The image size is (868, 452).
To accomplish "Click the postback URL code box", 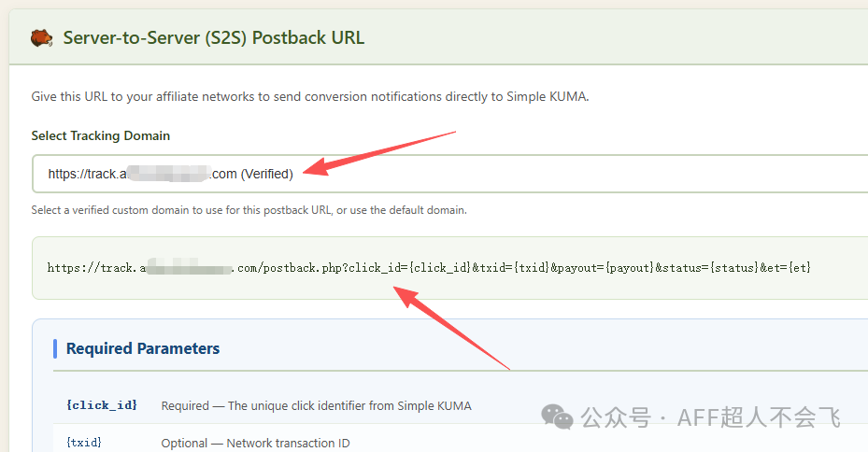I will [449, 268].
